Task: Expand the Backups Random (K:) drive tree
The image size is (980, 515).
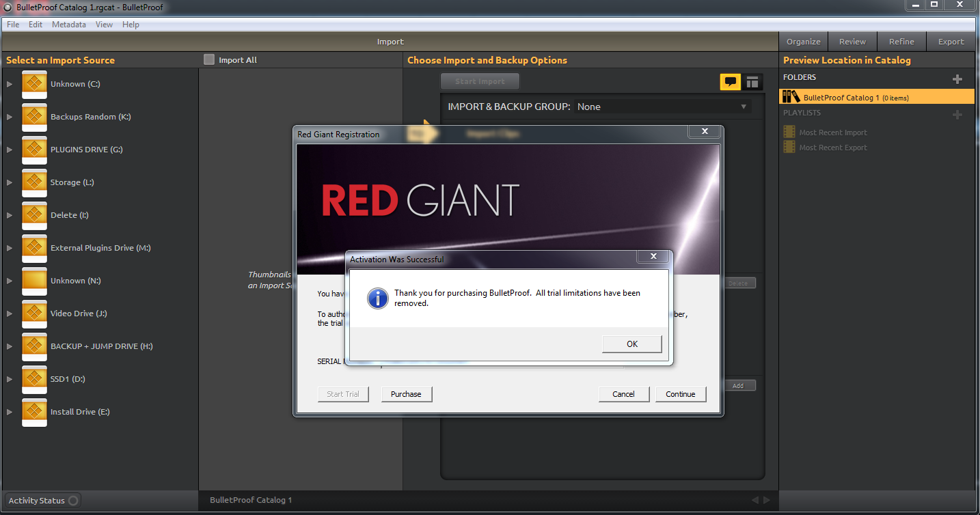Action: click(10, 117)
